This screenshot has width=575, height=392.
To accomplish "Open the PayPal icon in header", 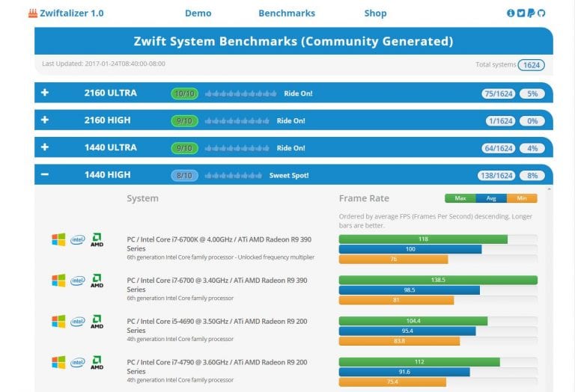I will tap(531, 13).
